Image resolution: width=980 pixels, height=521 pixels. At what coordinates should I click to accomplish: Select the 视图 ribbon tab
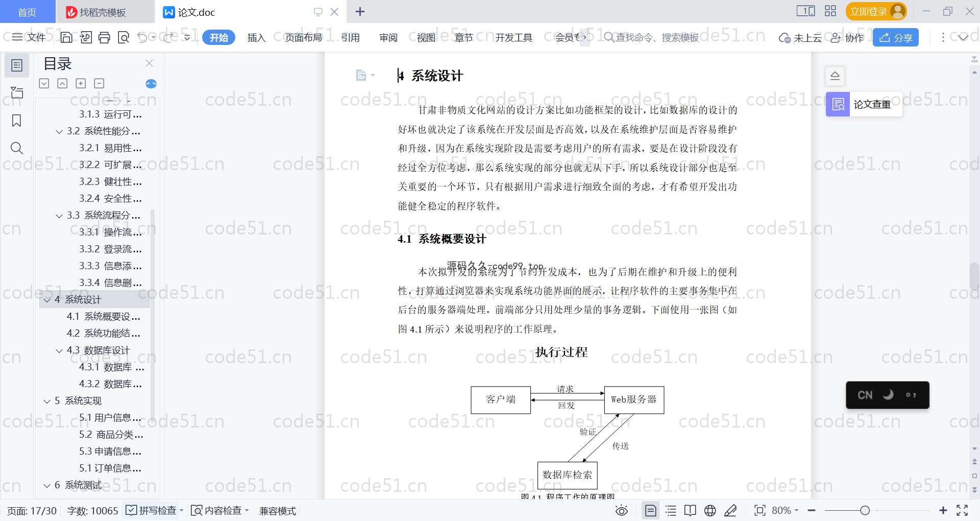coord(426,37)
